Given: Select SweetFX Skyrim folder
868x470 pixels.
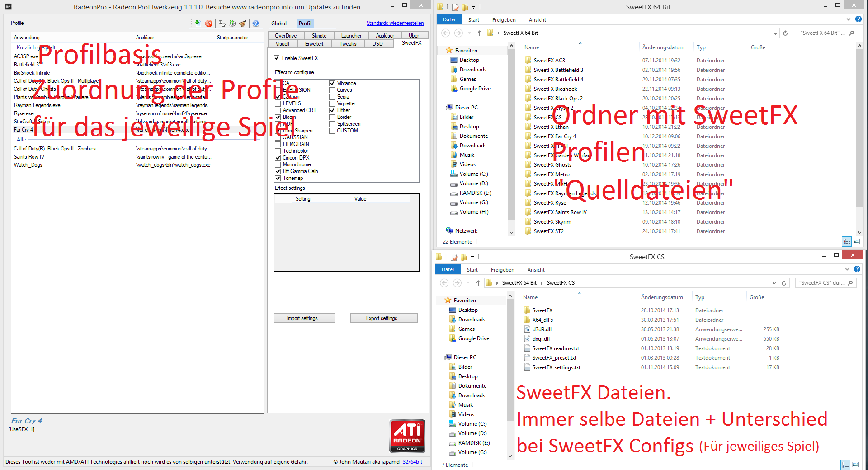Looking at the screenshot, I should [552, 222].
